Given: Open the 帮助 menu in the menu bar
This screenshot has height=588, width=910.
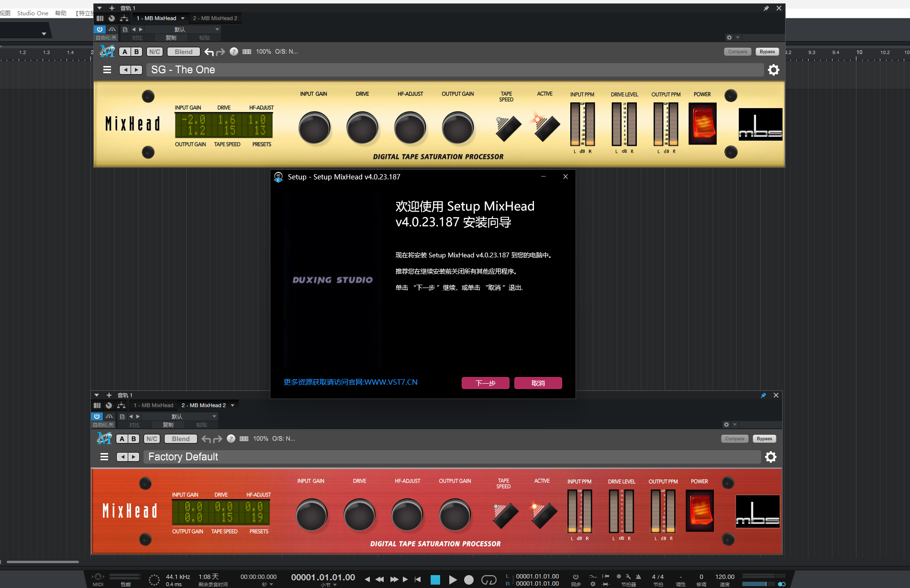Looking at the screenshot, I should click(x=61, y=13).
